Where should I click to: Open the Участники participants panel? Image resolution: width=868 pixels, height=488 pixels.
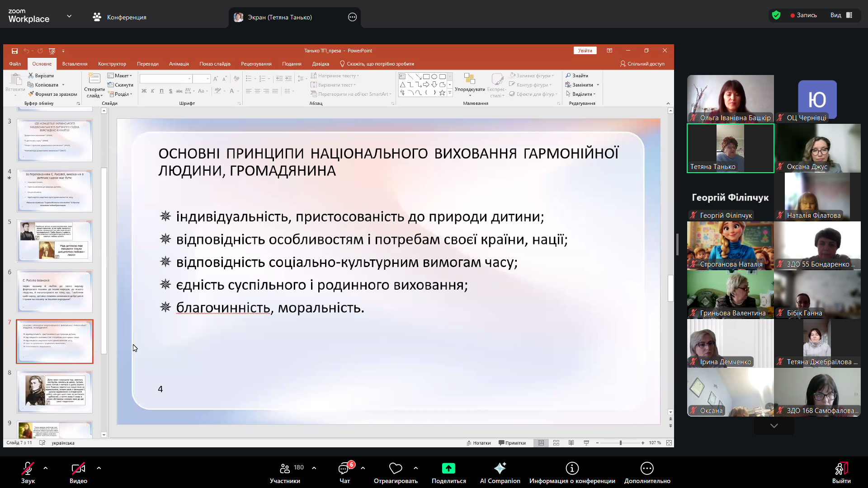point(285,473)
